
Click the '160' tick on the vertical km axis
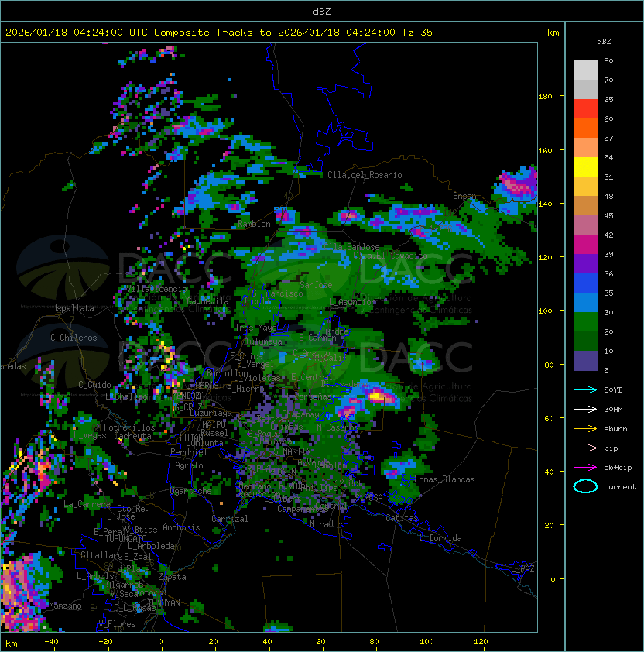pyautogui.click(x=545, y=150)
